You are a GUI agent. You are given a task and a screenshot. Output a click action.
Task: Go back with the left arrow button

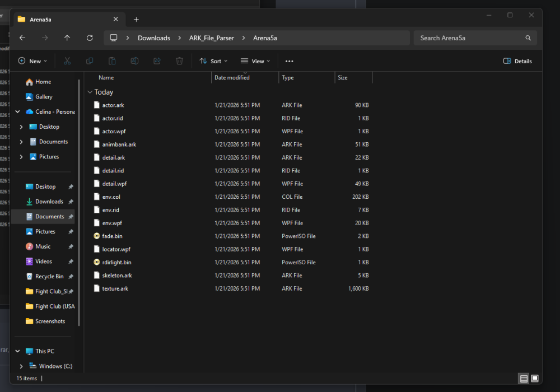22,38
